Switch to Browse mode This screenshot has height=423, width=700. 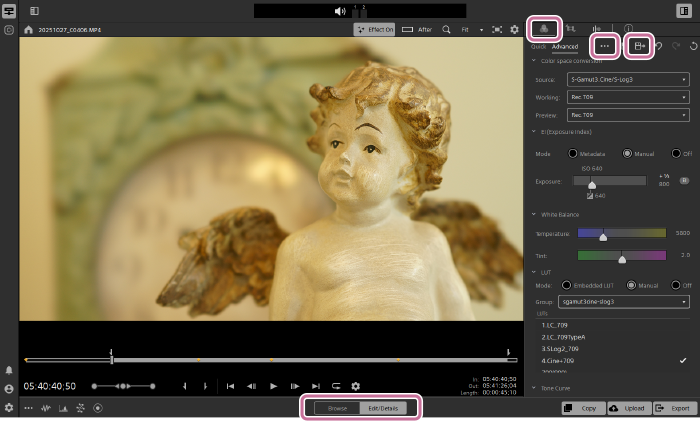click(x=337, y=408)
